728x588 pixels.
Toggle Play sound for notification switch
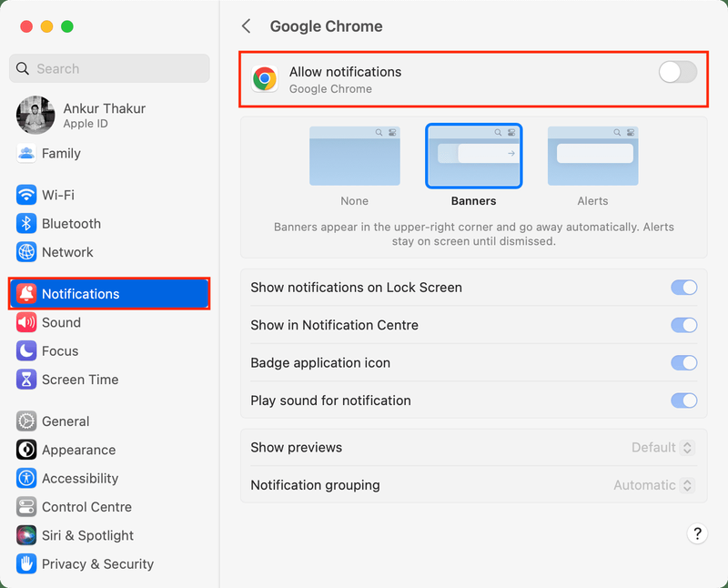(684, 400)
